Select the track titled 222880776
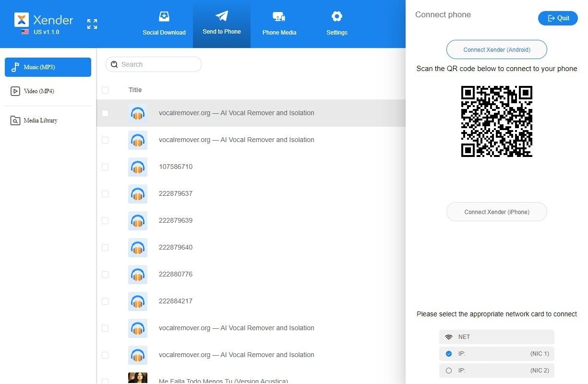 176,275
